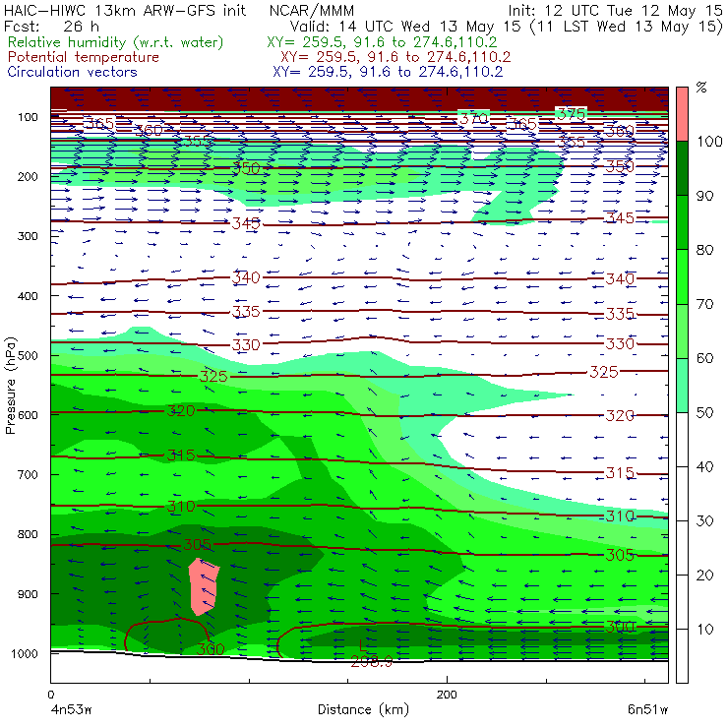Screen dimensions: 728x728
Task: Click the '500' pressure axis tick label
Action: pos(28,356)
